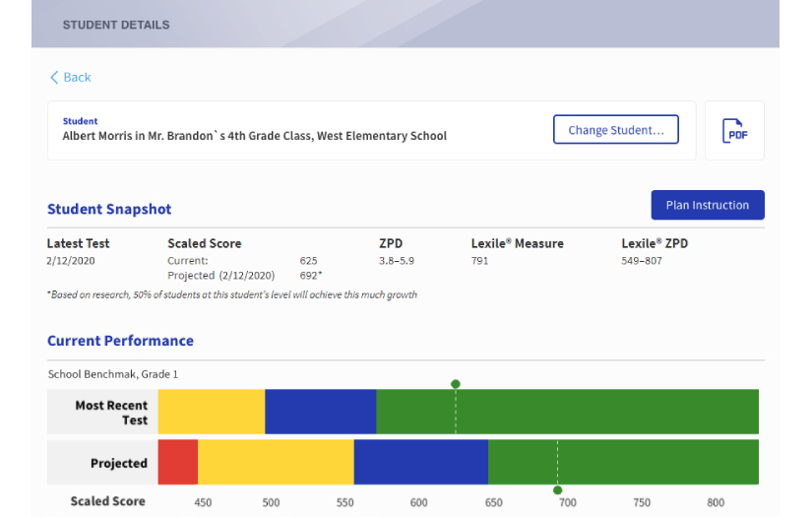Click the yellow segment of Projected bar

pos(276,462)
